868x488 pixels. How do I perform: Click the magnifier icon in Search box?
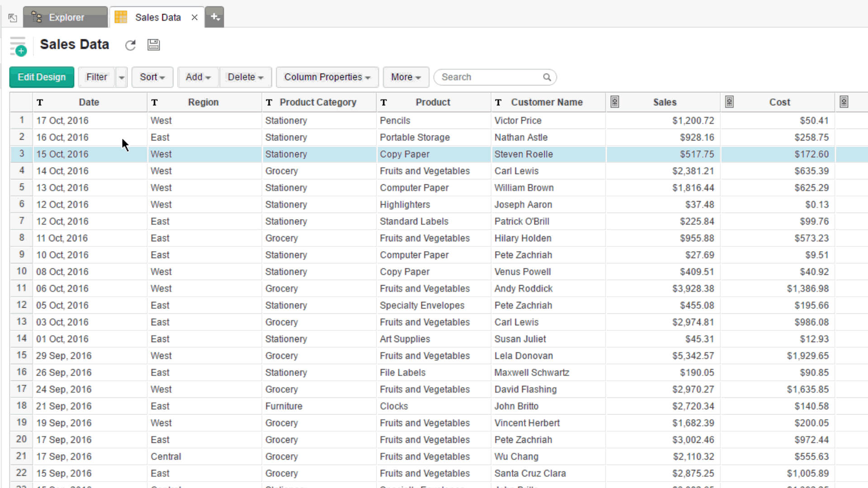click(x=547, y=77)
